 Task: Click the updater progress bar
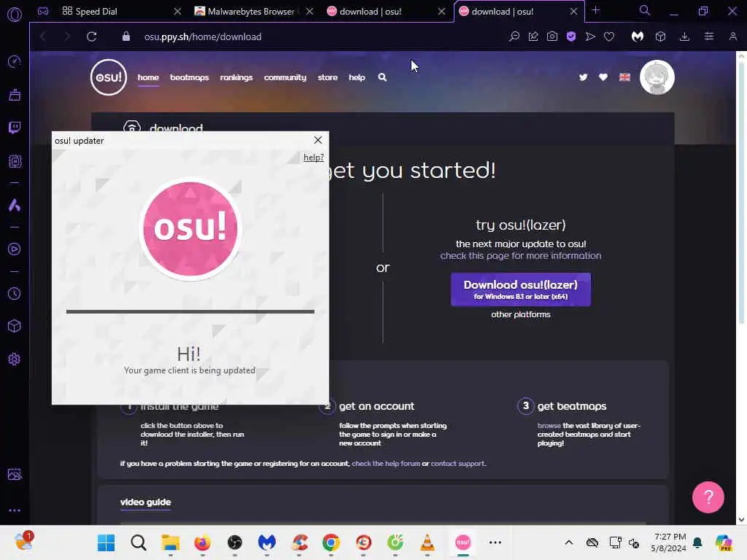pyautogui.click(x=190, y=311)
